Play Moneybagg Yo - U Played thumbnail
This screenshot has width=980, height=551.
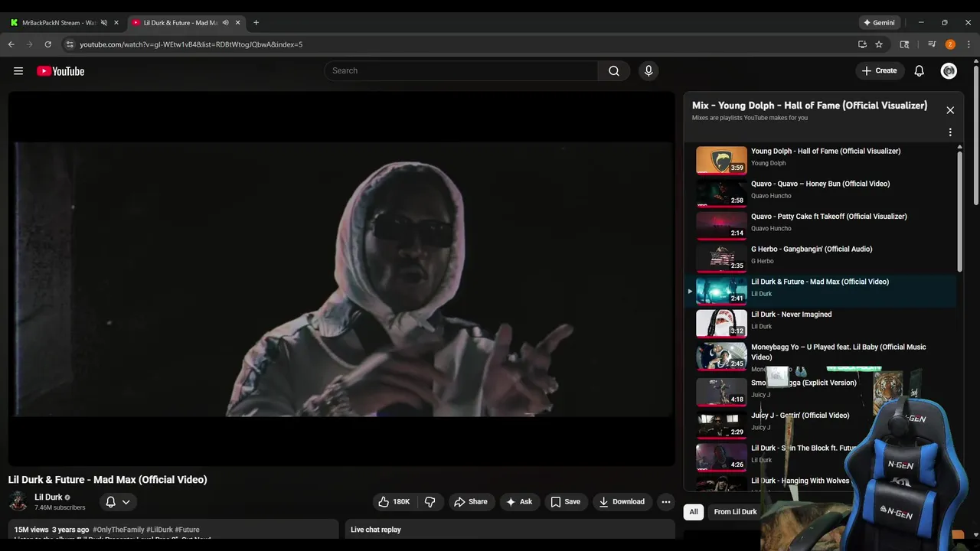(721, 356)
